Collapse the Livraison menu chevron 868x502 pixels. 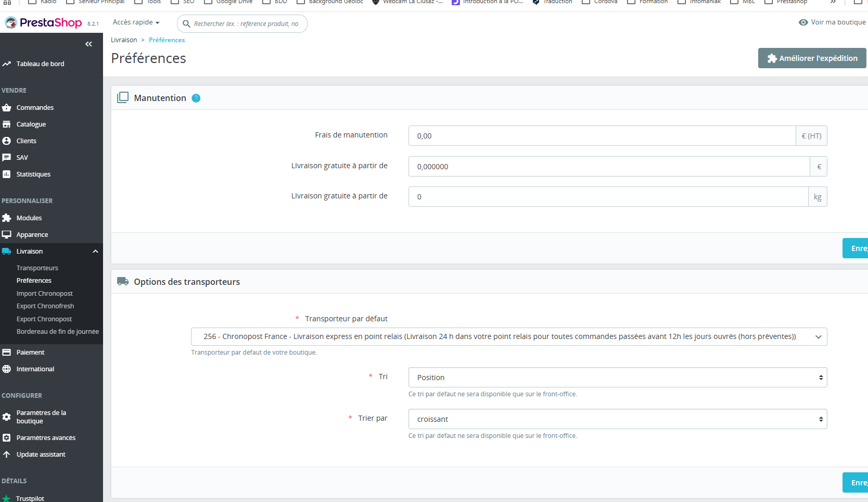point(95,252)
